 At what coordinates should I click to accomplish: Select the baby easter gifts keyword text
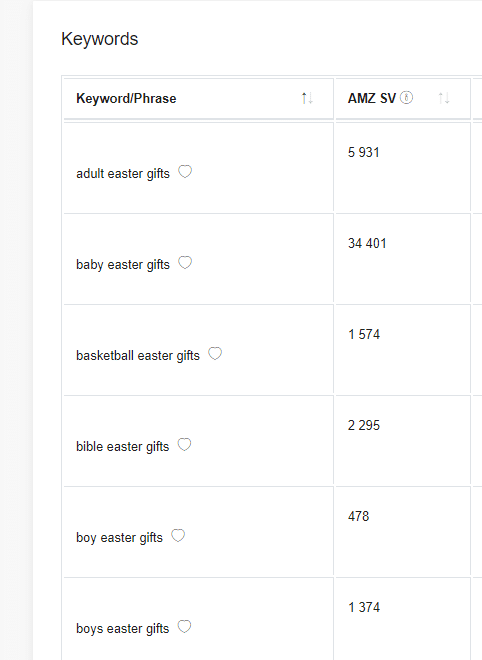(123, 265)
